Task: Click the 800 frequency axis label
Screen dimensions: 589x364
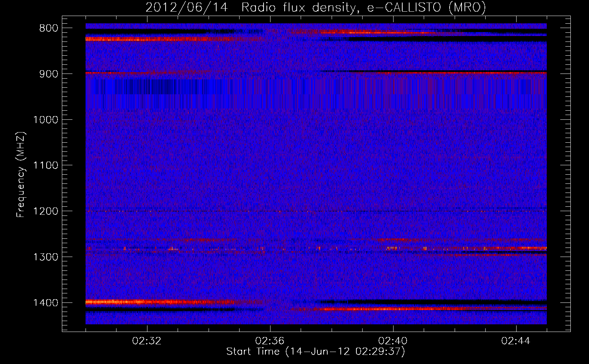Action: 49,28
